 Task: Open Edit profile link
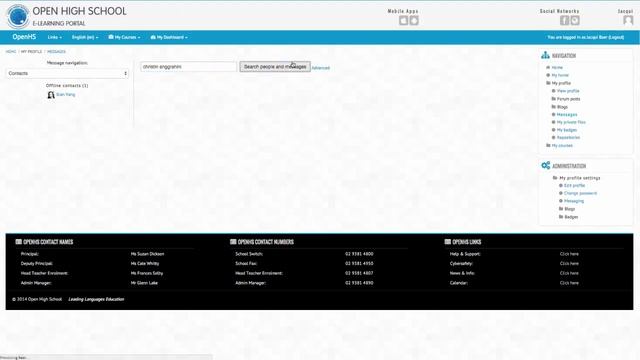tap(574, 186)
